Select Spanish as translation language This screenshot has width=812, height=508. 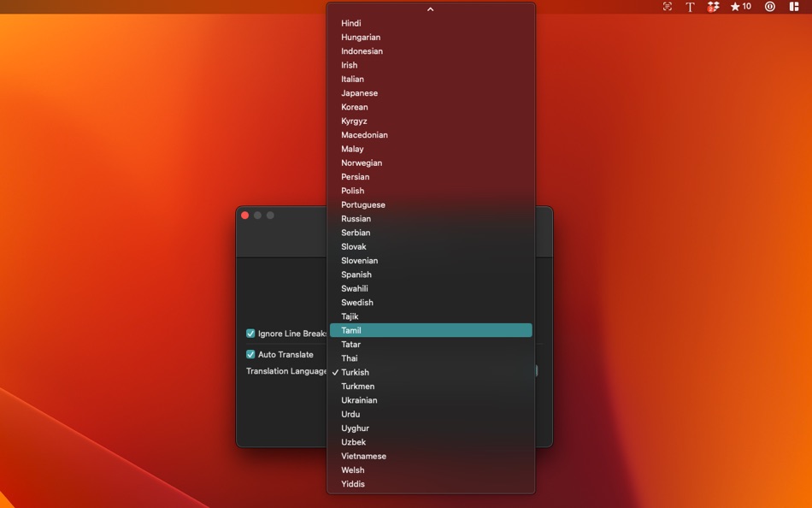[x=431, y=275]
